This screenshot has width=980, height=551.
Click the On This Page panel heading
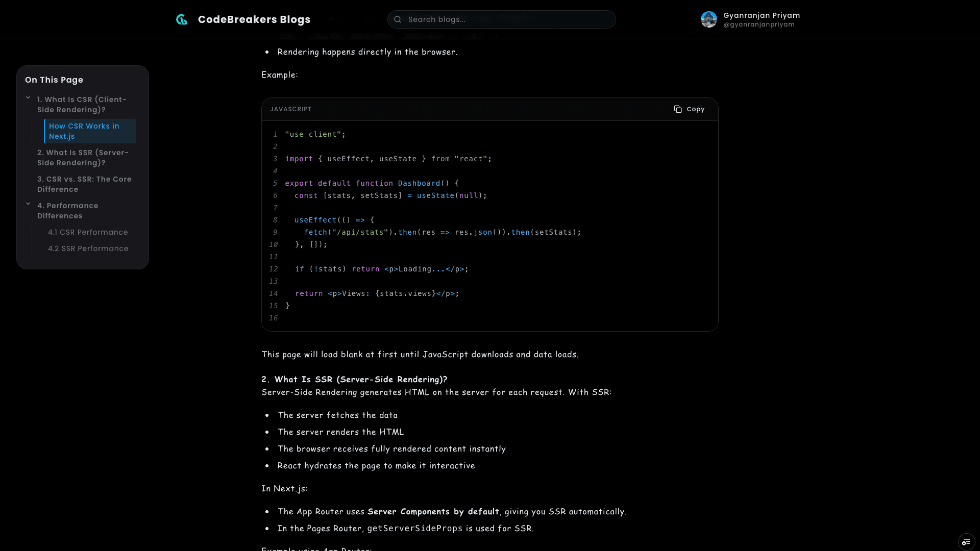point(54,80)
